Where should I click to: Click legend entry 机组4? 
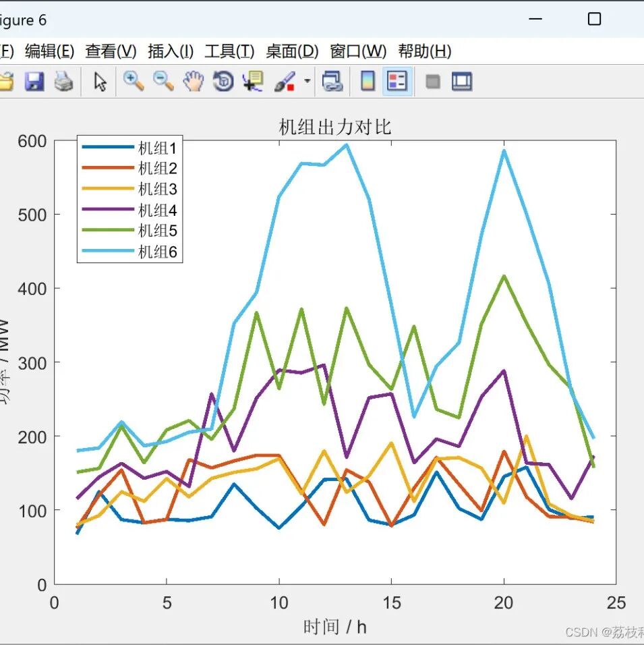(158, 211)
